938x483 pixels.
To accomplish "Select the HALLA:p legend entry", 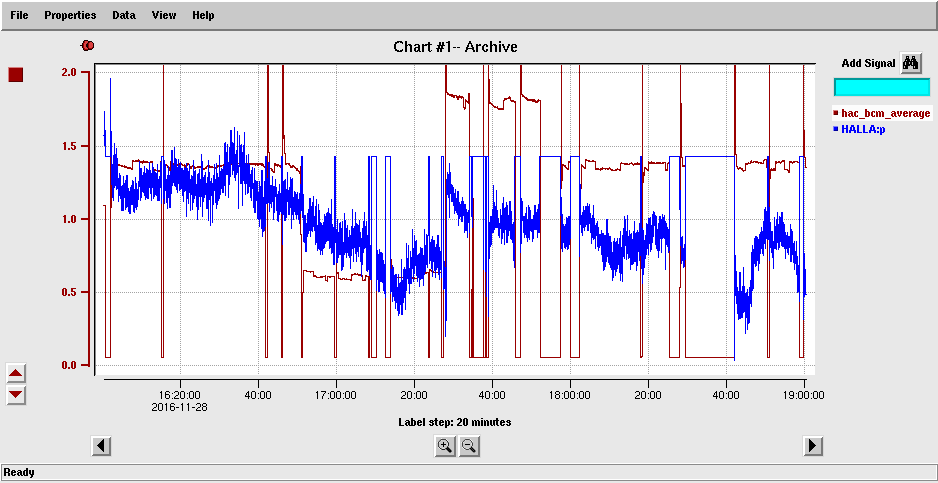I will click(859, 129).
